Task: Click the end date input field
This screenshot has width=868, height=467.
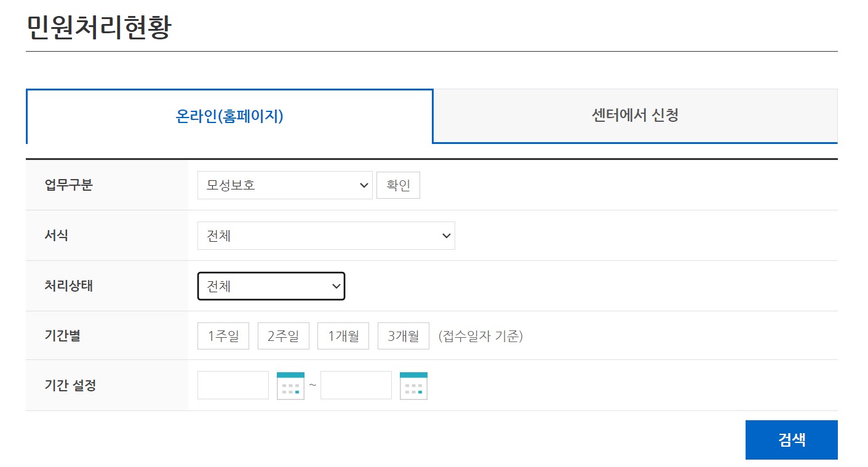Action: pos(356,385)
